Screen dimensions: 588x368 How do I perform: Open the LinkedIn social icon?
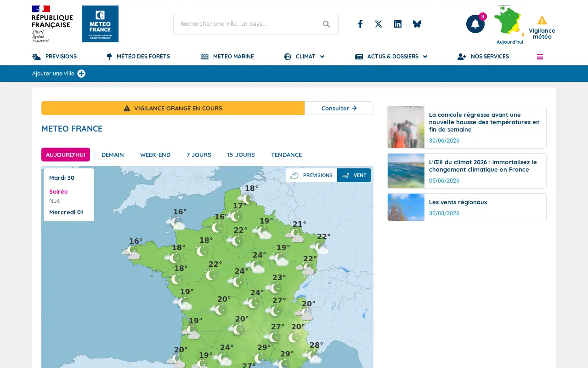398,24
